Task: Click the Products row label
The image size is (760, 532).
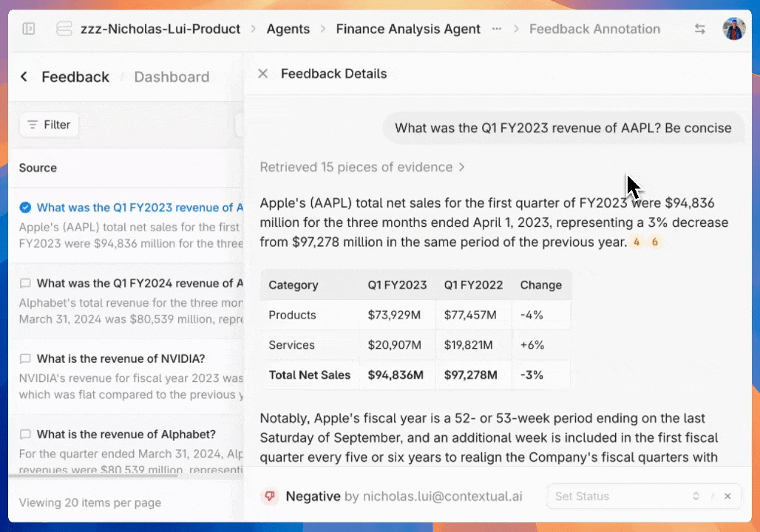Action: [x=292, y=315]
